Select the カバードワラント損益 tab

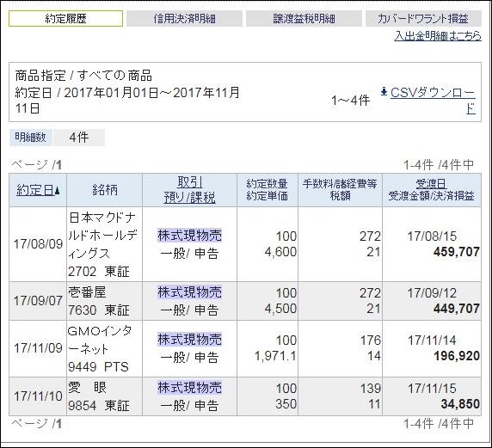tap(423, 19)
